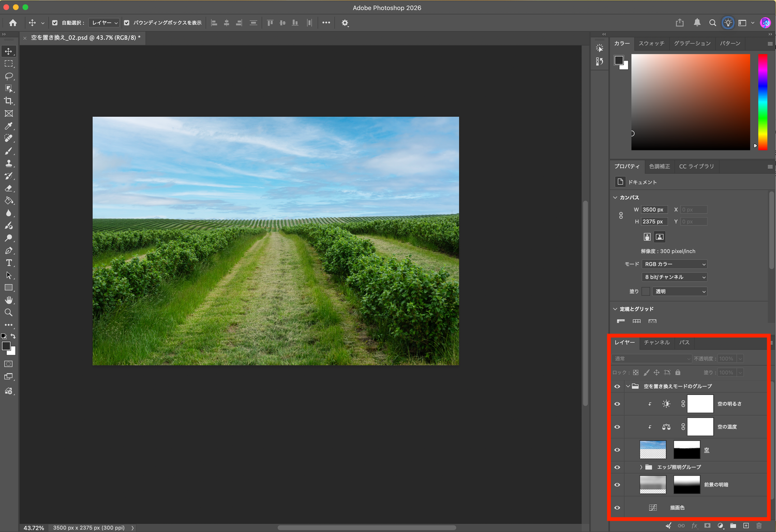The width and height of the screenshot is (776, 532).
Task: Select the Horizontal Type tool
Action: coord(9,263)
